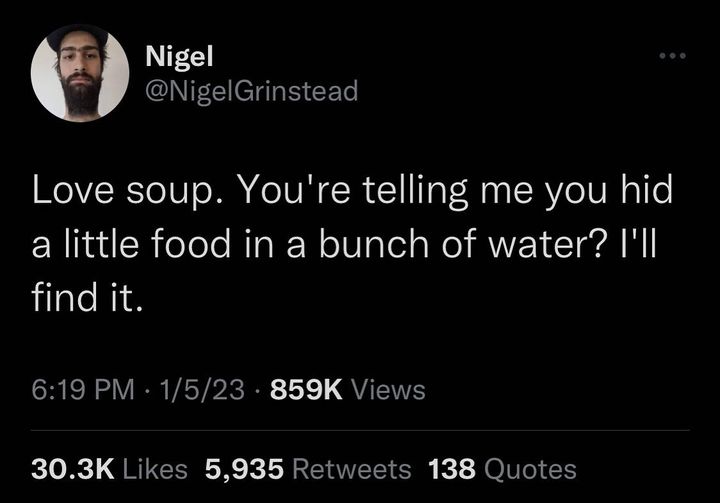
Task: Click the "5,935" retweet count
Action: click(x=244, y=468)
